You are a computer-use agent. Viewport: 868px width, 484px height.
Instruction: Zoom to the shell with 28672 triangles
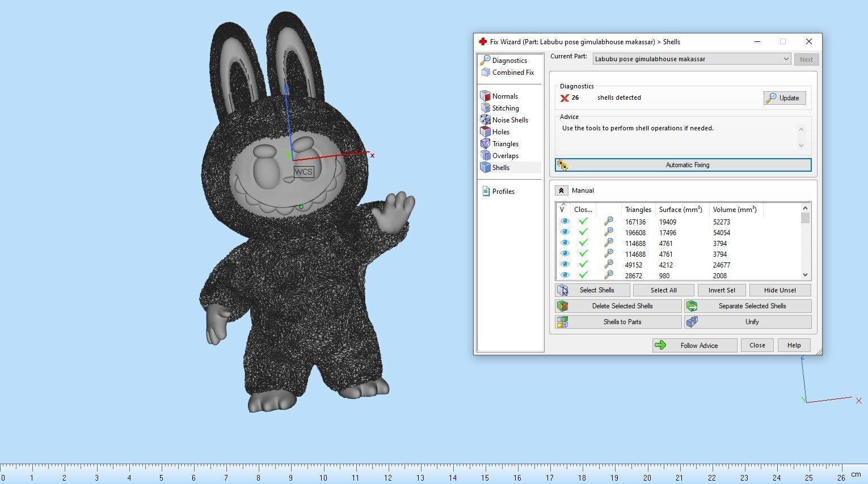point(608,275)
